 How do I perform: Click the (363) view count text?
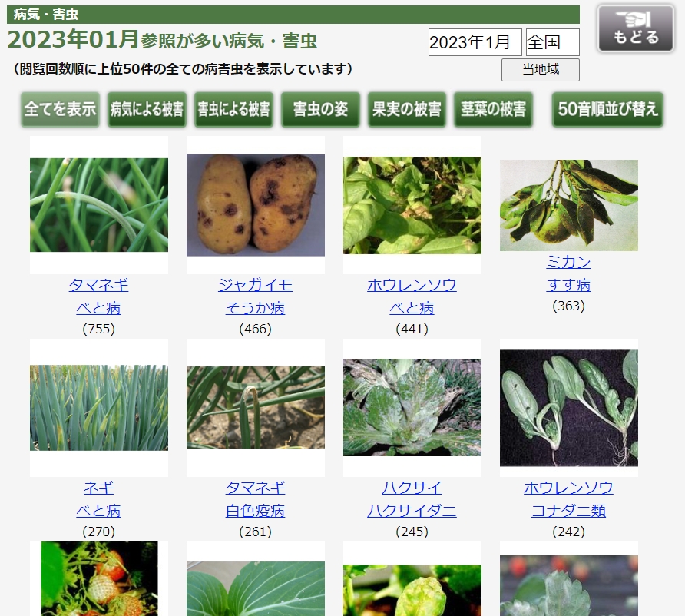pyautogui.click(x=569, y=306)
